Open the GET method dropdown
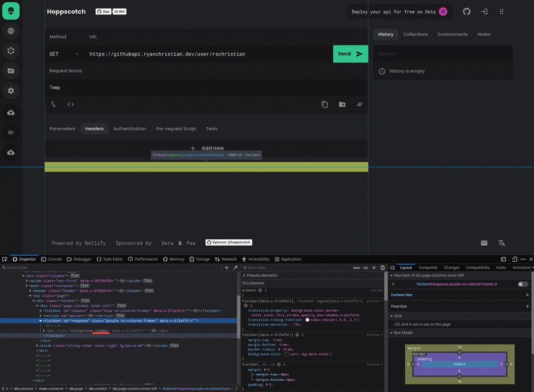 point(64,54)
